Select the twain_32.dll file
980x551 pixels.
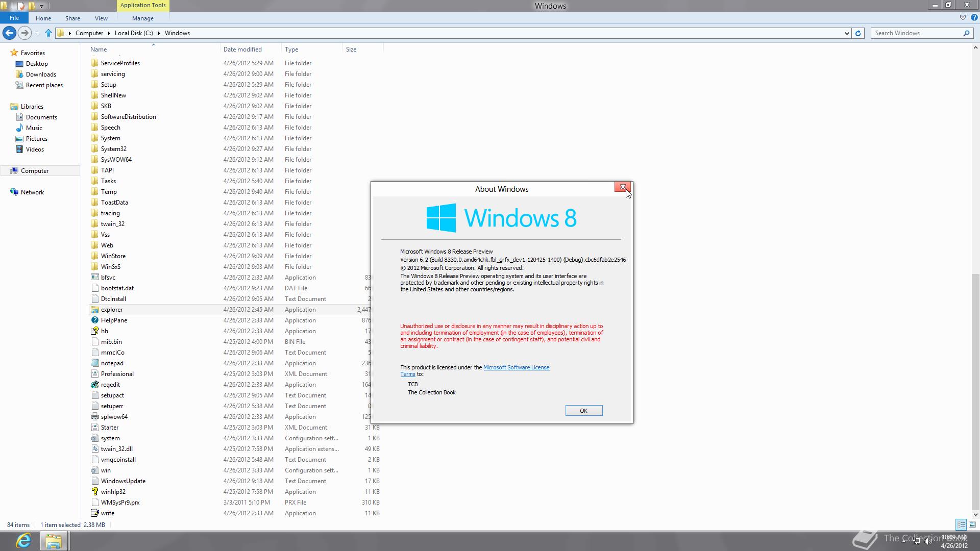[x=116, y=449]
